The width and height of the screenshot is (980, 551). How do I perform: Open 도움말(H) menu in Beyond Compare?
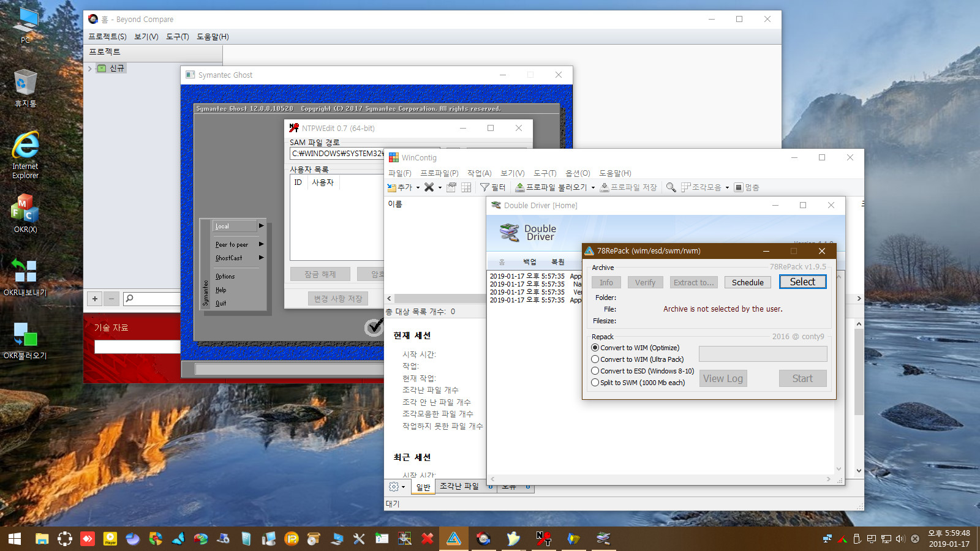point(213,37)
